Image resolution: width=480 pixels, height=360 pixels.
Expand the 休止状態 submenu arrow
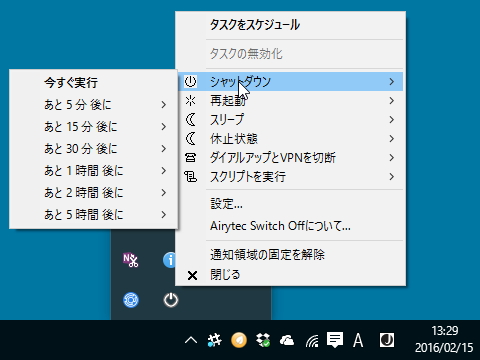click(392, 138)
